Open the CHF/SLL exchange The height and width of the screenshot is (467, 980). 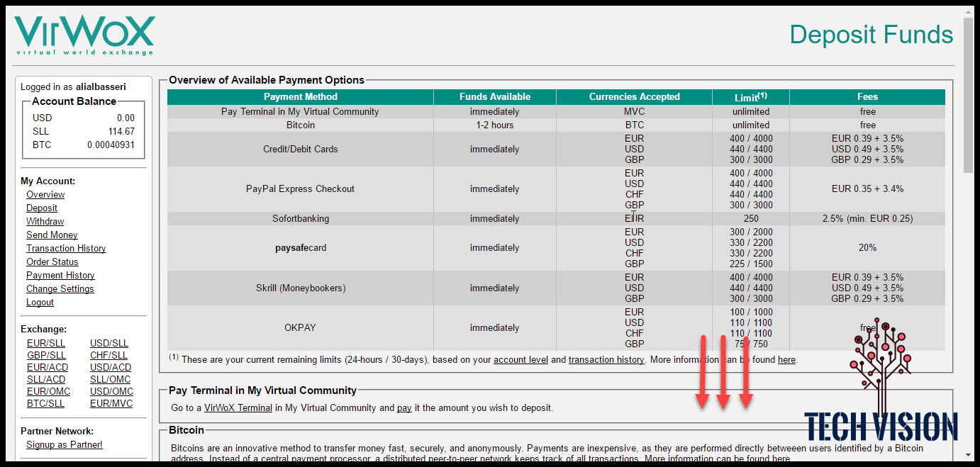108,355
